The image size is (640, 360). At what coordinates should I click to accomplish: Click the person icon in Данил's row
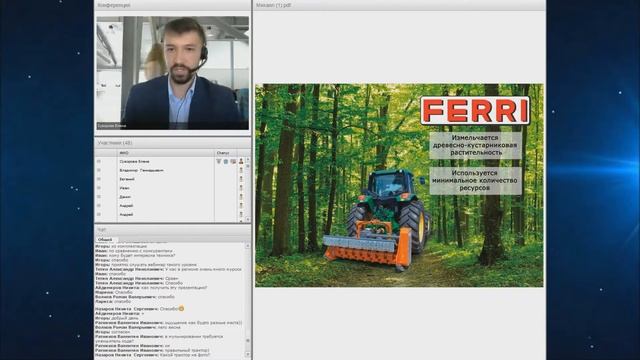[241, 197]
